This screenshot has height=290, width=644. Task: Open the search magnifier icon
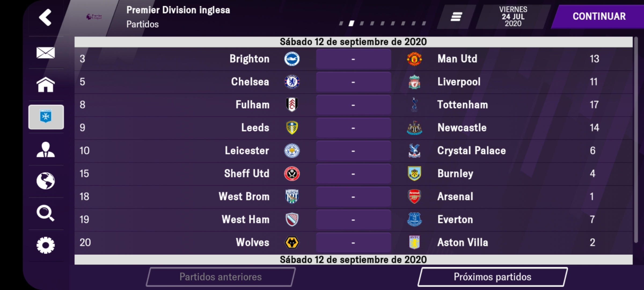click(x=46, y=213)
